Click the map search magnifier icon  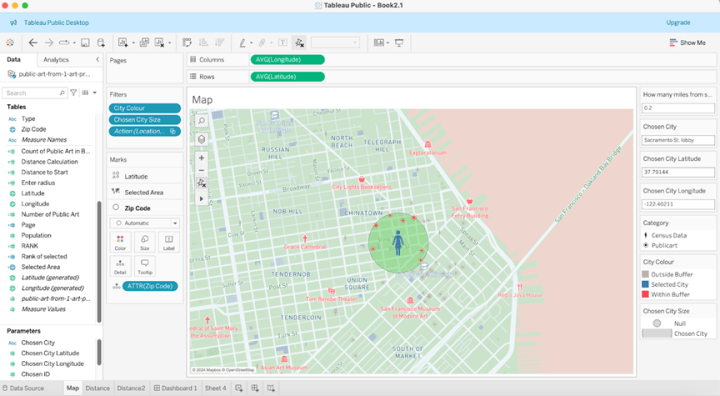(x=202, y=121)
